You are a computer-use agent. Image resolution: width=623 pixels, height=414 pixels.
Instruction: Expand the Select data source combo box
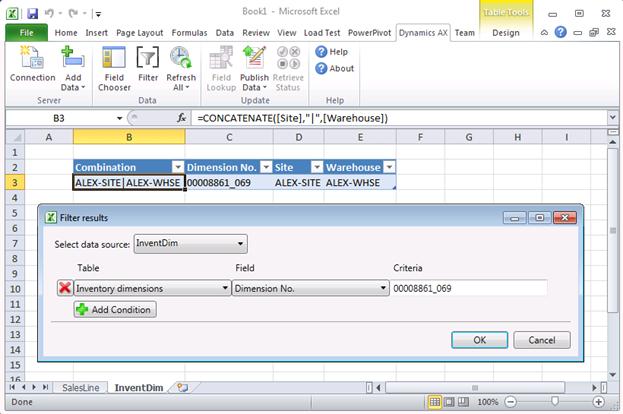tap(240, 244)
